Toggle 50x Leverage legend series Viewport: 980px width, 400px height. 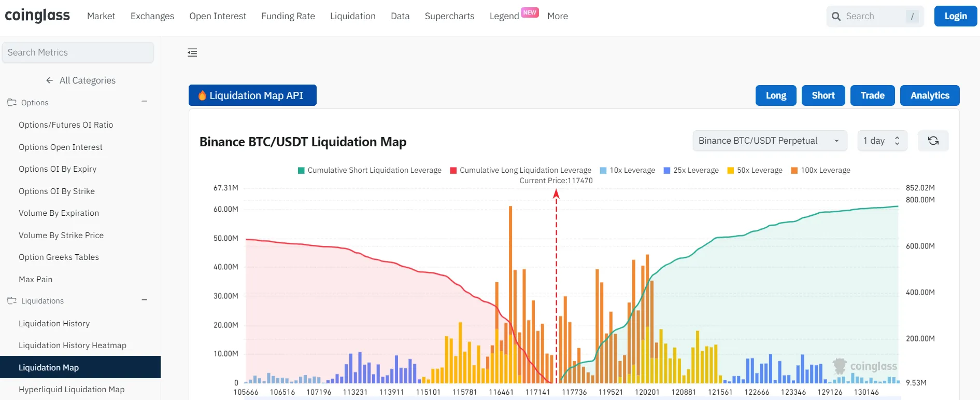(x=755, y=170)
